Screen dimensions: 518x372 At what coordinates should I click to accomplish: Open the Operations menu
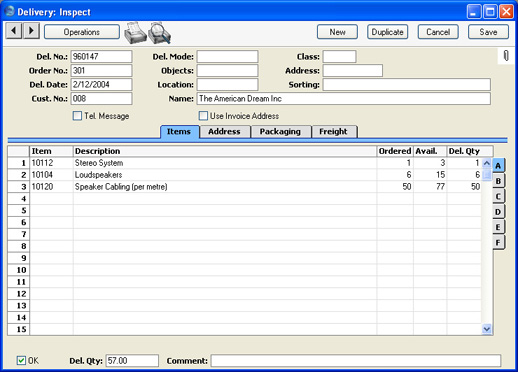tap(82, 32)
